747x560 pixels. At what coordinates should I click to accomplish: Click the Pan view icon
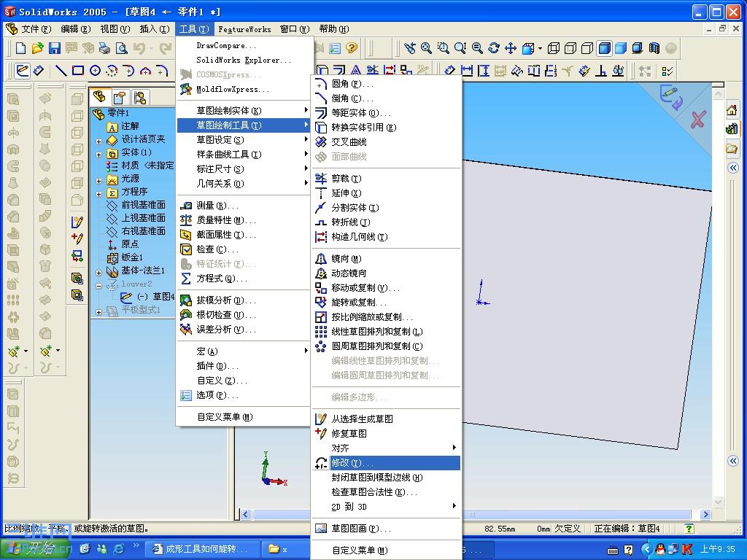511,48
